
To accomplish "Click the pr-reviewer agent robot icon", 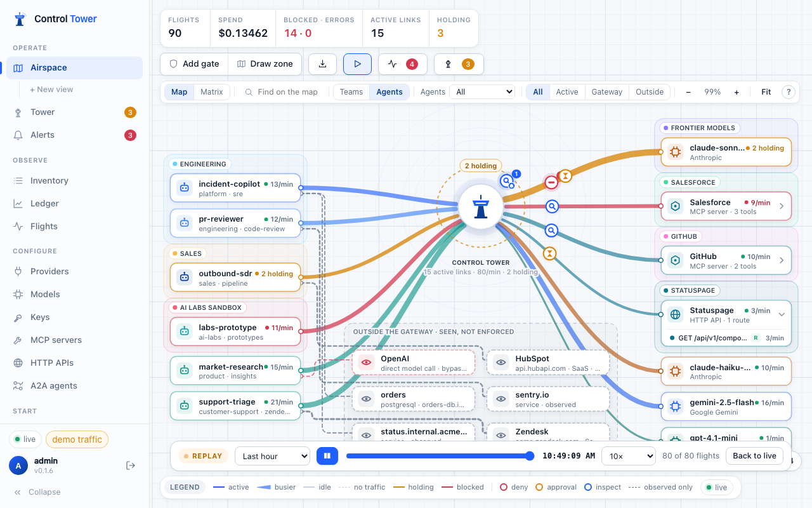I will click(x=185, y=223).
